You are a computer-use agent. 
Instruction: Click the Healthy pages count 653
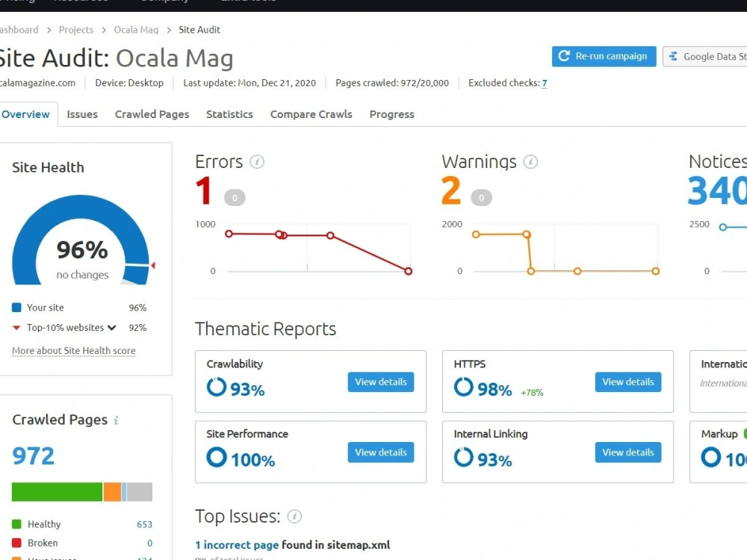tap(144, 524)
